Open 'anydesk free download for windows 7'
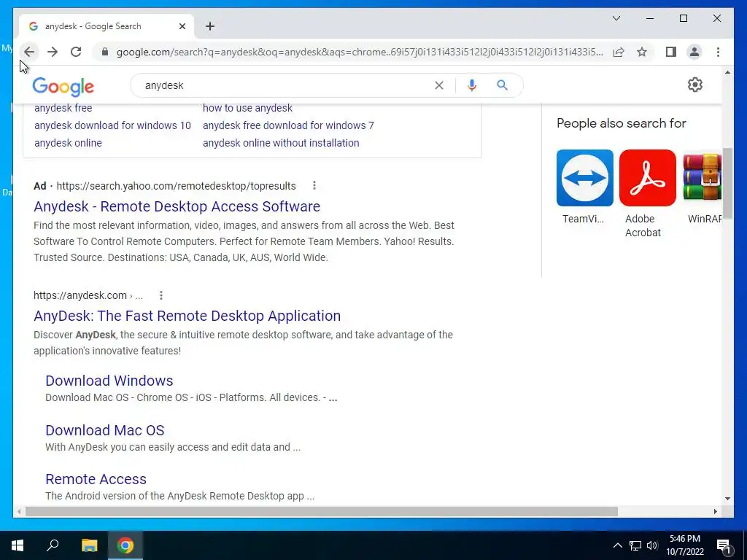Image resolution: width=747 pixels, height=560 pixels. point(288,125)
